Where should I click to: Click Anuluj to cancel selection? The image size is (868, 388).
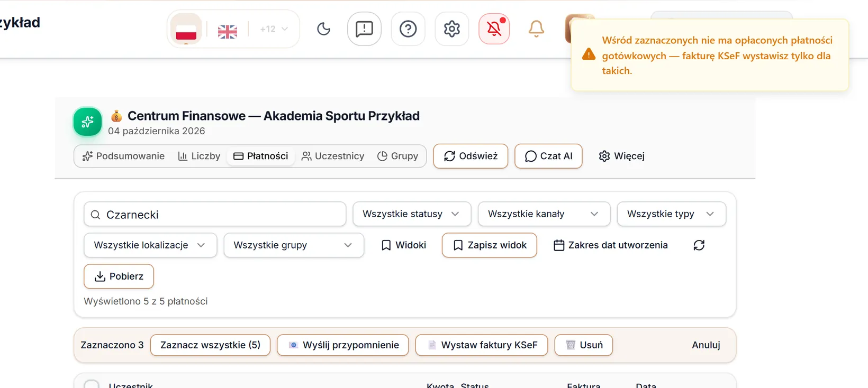[706, 345]
